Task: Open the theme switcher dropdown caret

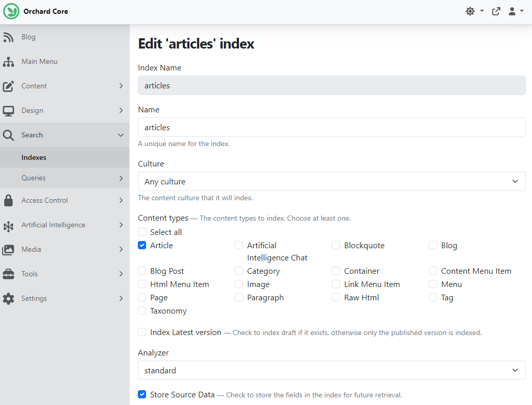Action: [x=482, y=11]
